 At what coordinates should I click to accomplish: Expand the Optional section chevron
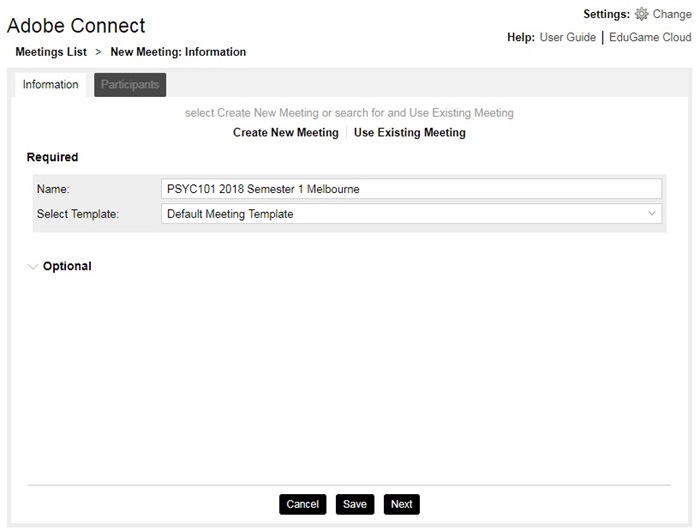33,267
